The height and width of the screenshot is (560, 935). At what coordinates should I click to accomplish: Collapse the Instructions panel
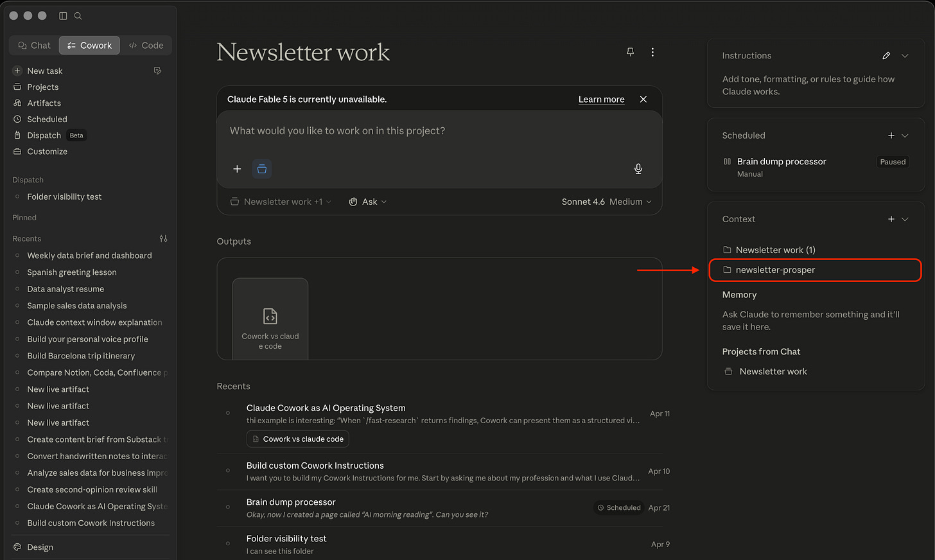(x=905, y=56)
